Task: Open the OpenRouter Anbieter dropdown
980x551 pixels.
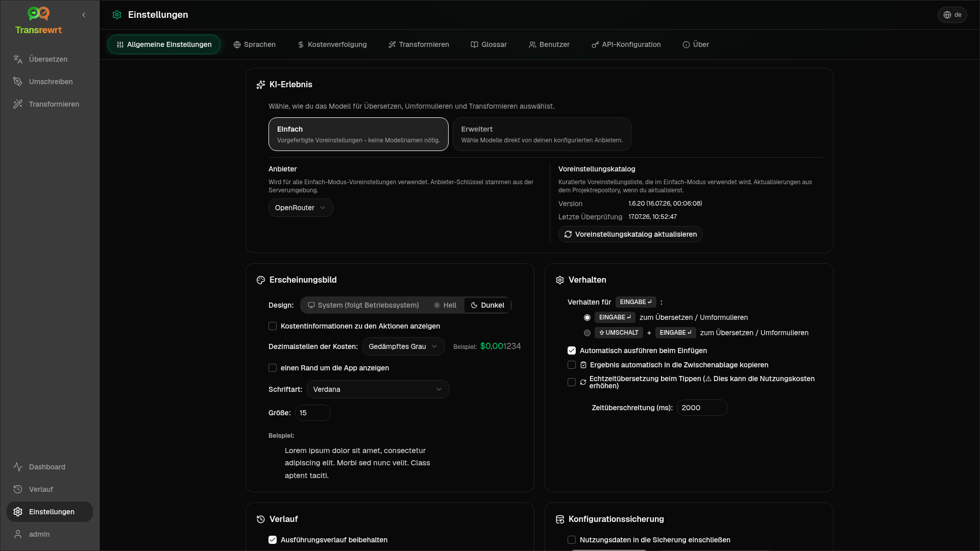Action: 301,208
